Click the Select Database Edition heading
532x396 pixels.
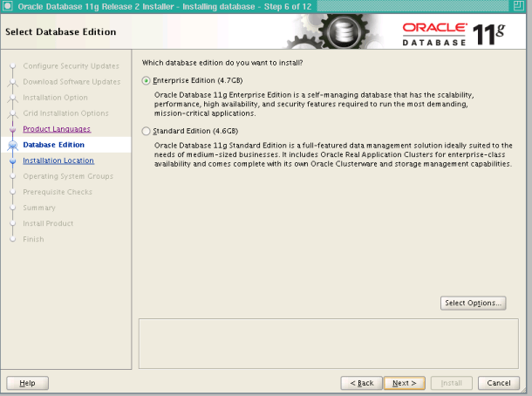click(61, 32)
